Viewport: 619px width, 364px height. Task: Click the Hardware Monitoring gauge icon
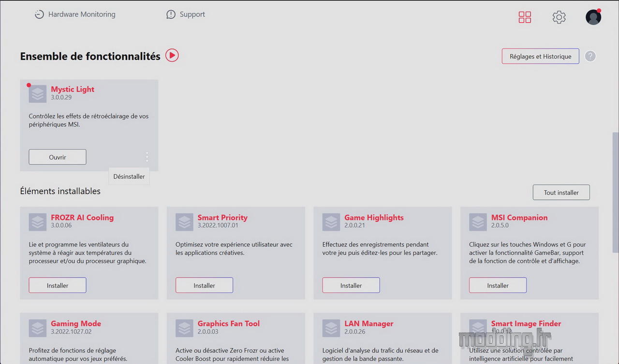coord(39,15)
